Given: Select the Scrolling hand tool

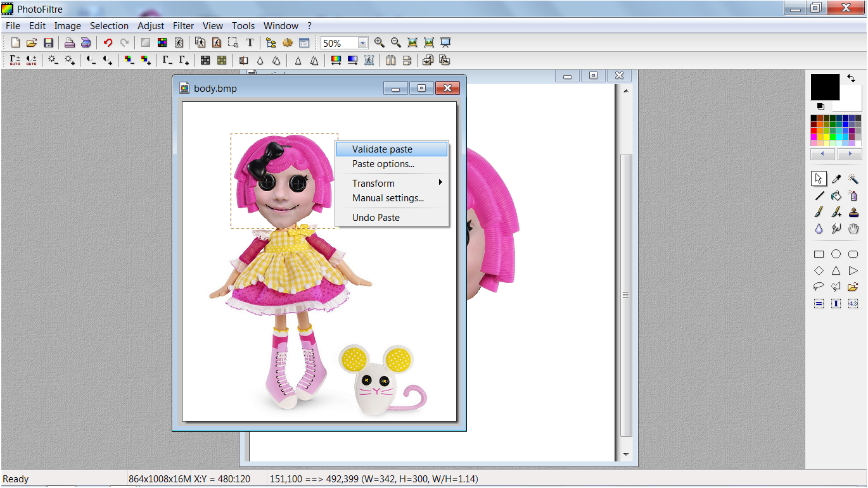Looking at the screenshot, I should [853, 228].
